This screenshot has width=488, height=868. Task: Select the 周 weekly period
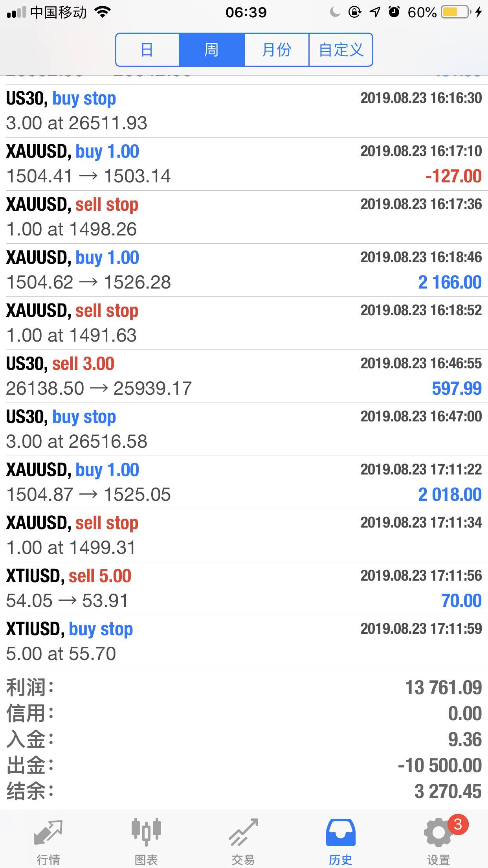tap(211, 50)
